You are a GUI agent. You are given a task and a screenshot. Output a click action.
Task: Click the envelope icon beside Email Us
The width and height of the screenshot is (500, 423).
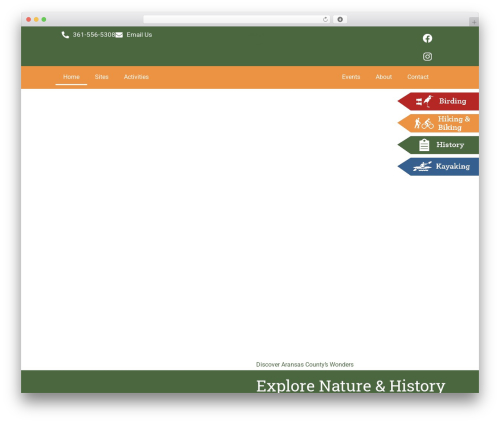[x=119, y=35]
